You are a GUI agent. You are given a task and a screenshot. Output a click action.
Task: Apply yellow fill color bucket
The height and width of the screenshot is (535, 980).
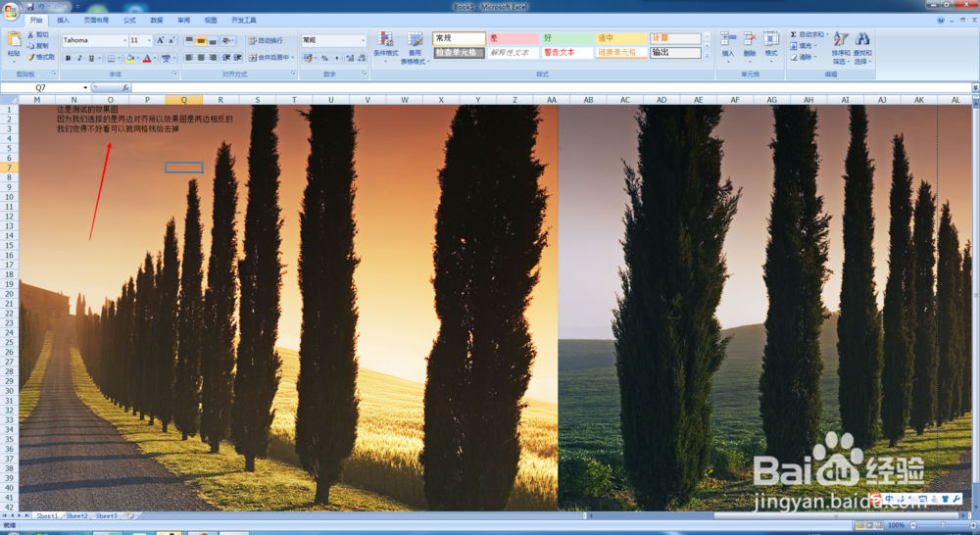click(x=129, y=58)
